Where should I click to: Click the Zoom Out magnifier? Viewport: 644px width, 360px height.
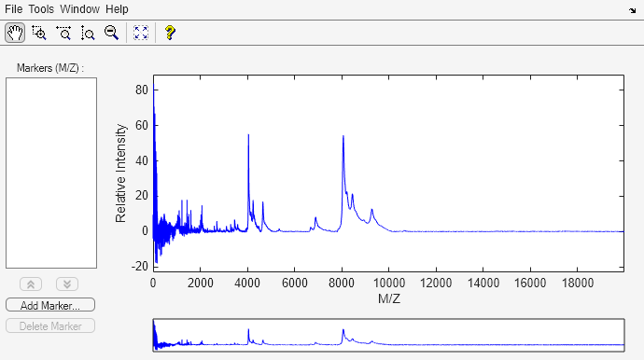pos(111,33)
